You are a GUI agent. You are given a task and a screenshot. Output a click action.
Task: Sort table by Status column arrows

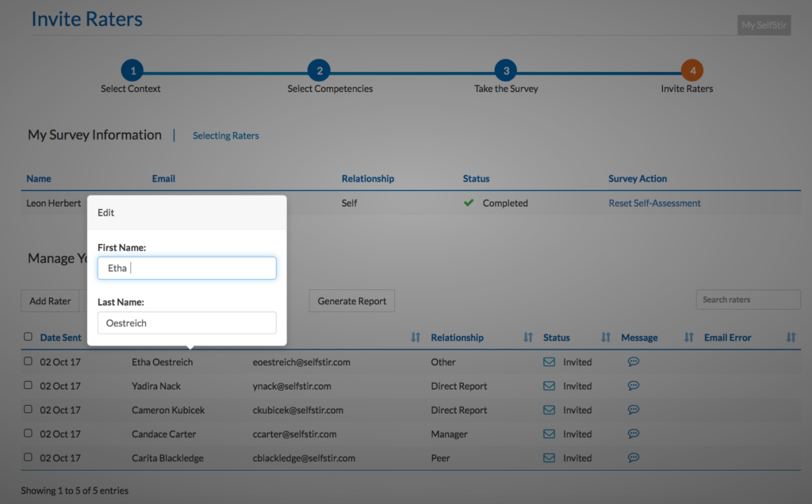click(606, 338)
